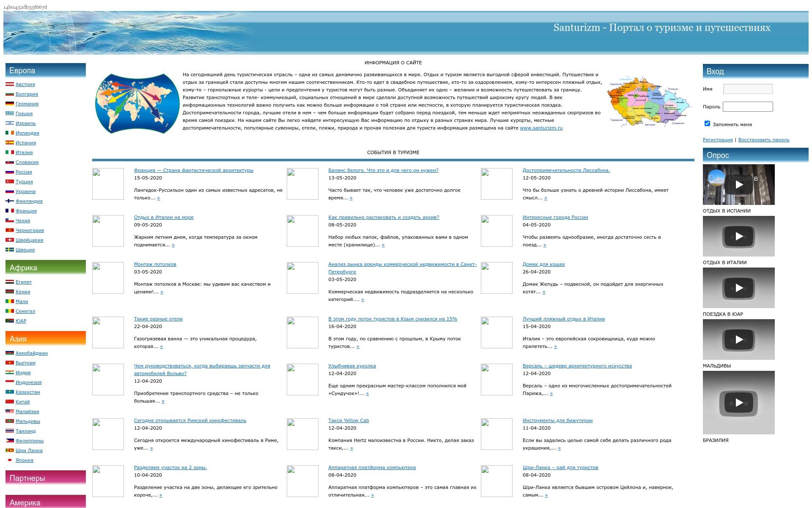The height and width of the screenshot is (508, 812).
Task: Click read-more arrow after Лангедок-Руссильон excerpt
Action: click(159, 198)
